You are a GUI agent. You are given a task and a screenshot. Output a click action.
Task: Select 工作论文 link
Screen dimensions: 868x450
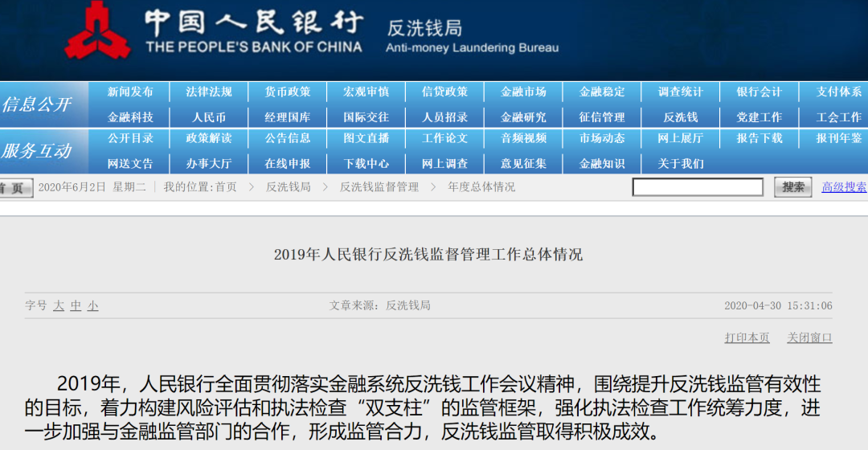click(x=444, y=138)
